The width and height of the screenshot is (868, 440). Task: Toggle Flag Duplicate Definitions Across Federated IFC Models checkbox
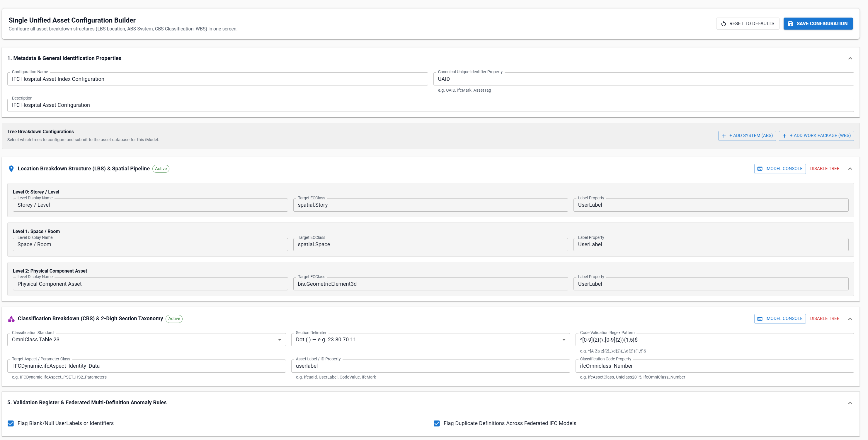437,424
